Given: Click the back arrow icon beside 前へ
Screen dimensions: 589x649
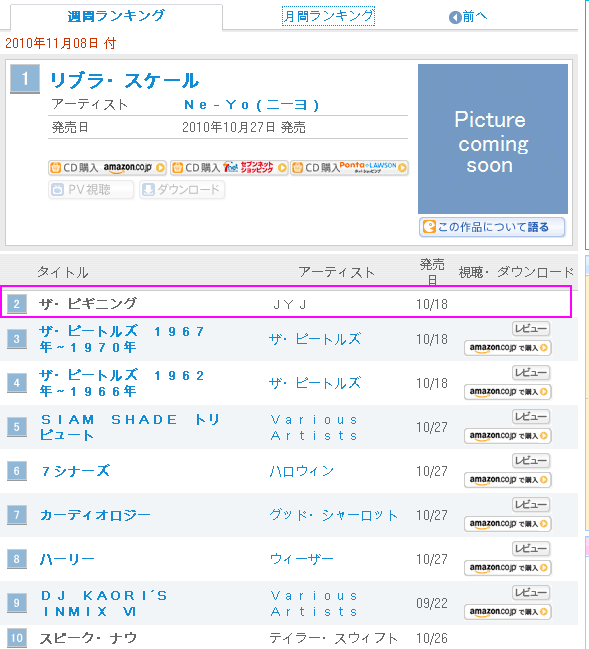Looking at the screenshot, I should click(455, 17).
